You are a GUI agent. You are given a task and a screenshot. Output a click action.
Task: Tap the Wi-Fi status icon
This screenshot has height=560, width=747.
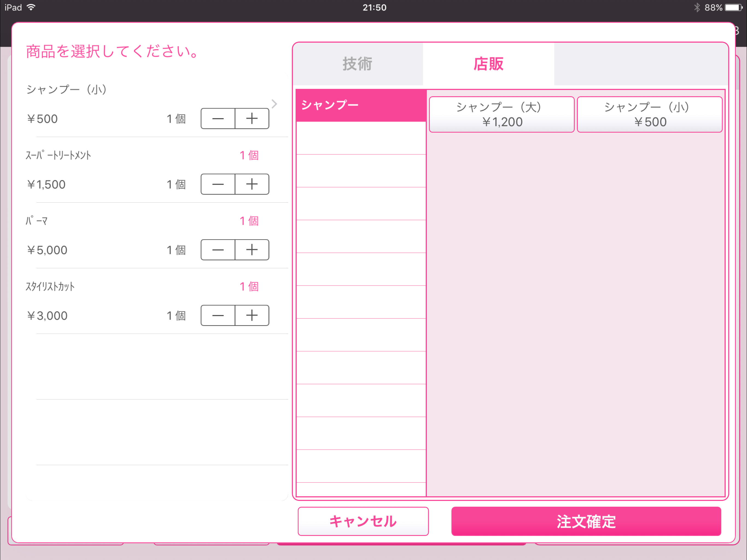tap(31, 7)
